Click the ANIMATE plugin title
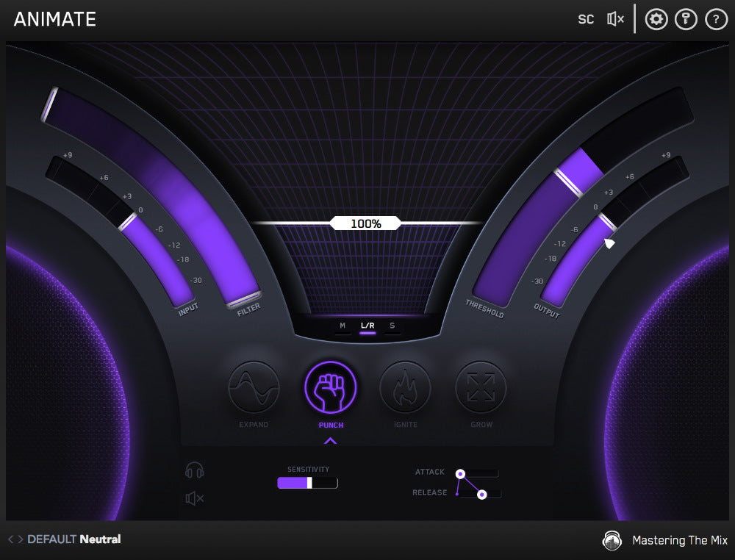The width and height of the screenshot is (735, 560). point(55,19)
